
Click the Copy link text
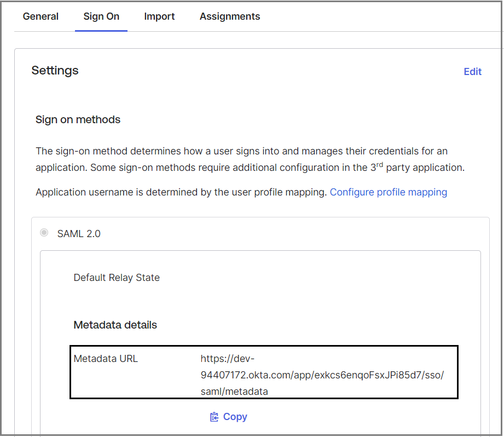(x=235, y=416)
